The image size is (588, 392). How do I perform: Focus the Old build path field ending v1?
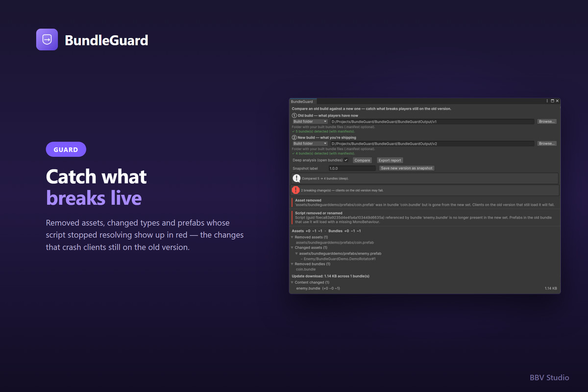[432, 122]
